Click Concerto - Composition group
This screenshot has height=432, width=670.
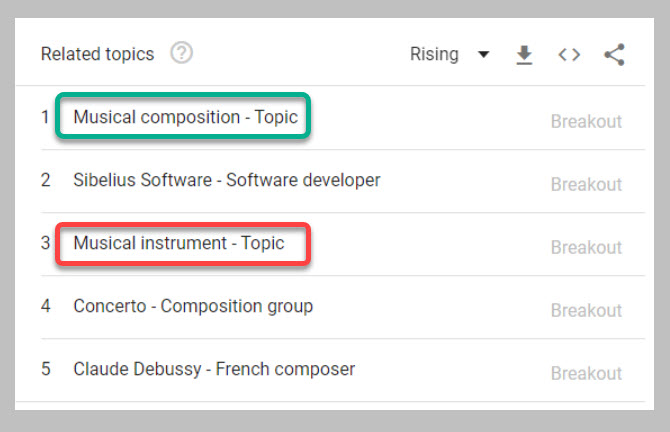coord(193,306)
